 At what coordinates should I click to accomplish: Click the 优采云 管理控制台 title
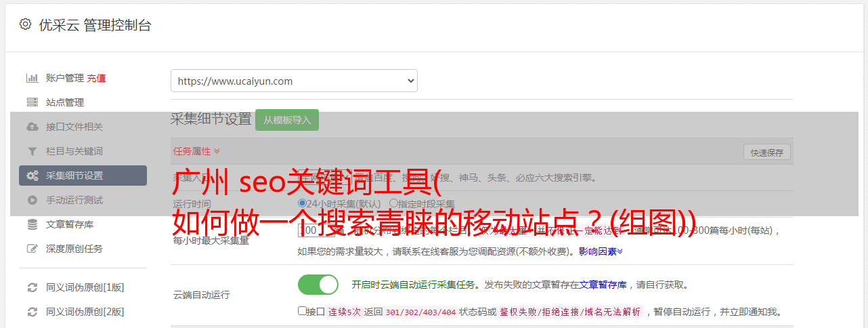(95, 25)
